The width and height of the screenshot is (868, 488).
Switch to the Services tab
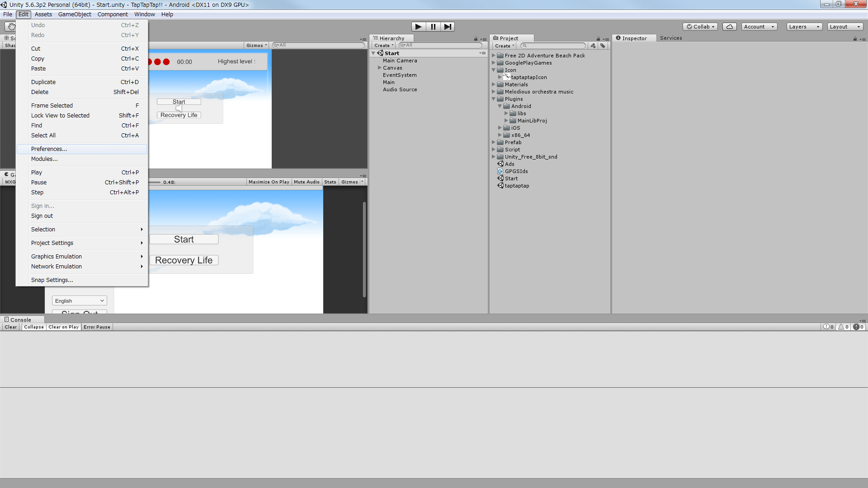pyautogui.click(x=670, y=38)
